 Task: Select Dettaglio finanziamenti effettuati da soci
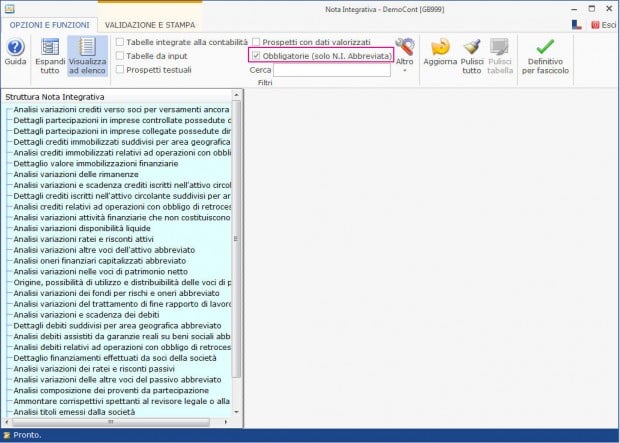coord(115,358)
